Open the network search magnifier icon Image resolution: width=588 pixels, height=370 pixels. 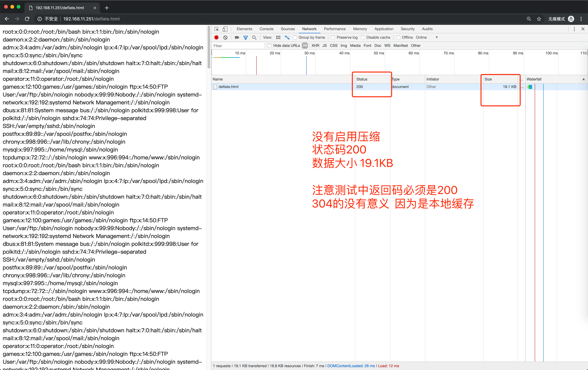254,37
